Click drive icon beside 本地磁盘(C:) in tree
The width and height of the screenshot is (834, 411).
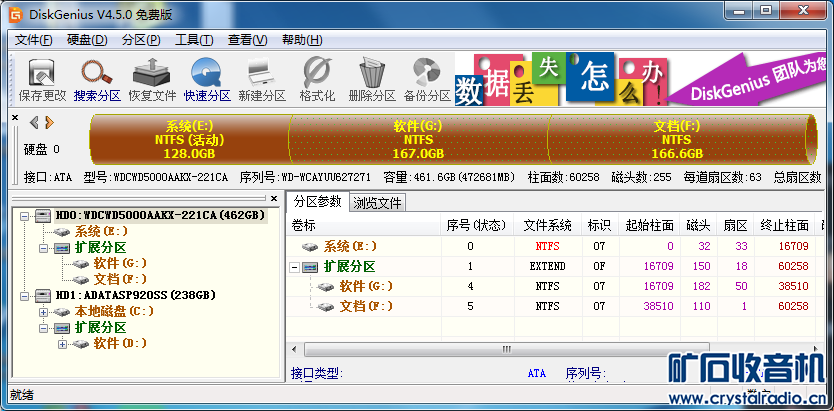[62, 312]
